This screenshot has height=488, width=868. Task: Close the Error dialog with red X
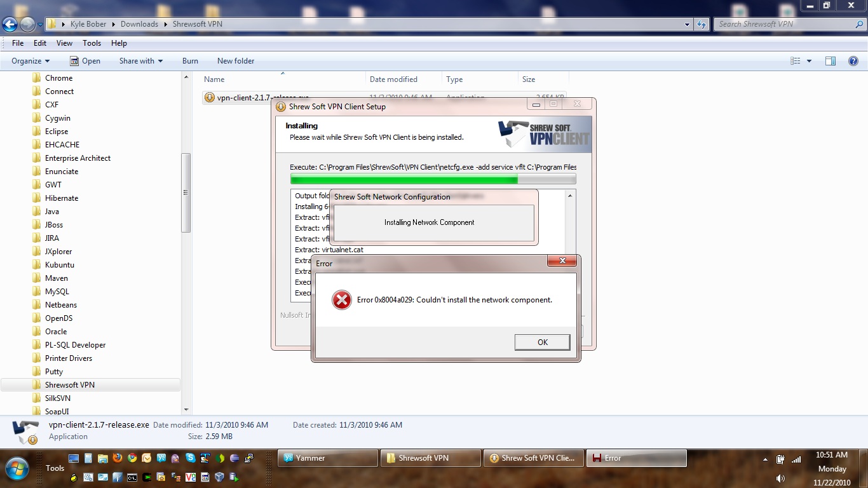click(x=562, y=261)
